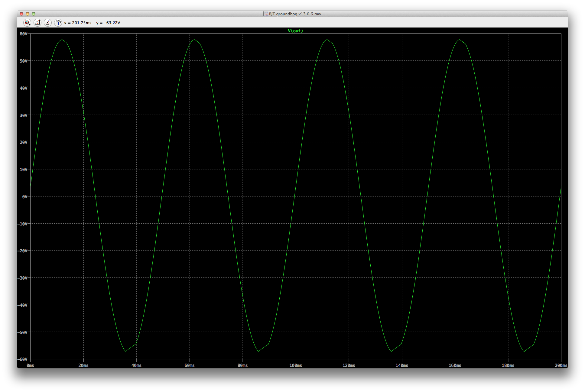Click the 180ms horizontal axis label
Screen dimensions: 585x392
tap(508, 365)
